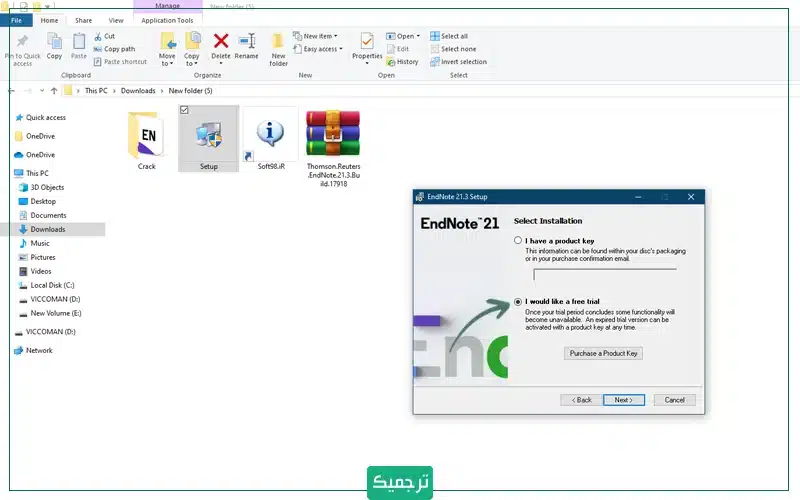Open the Open dropdown in ribbon
The height and width of the screenshot is (500, 800).
[403, 36]
